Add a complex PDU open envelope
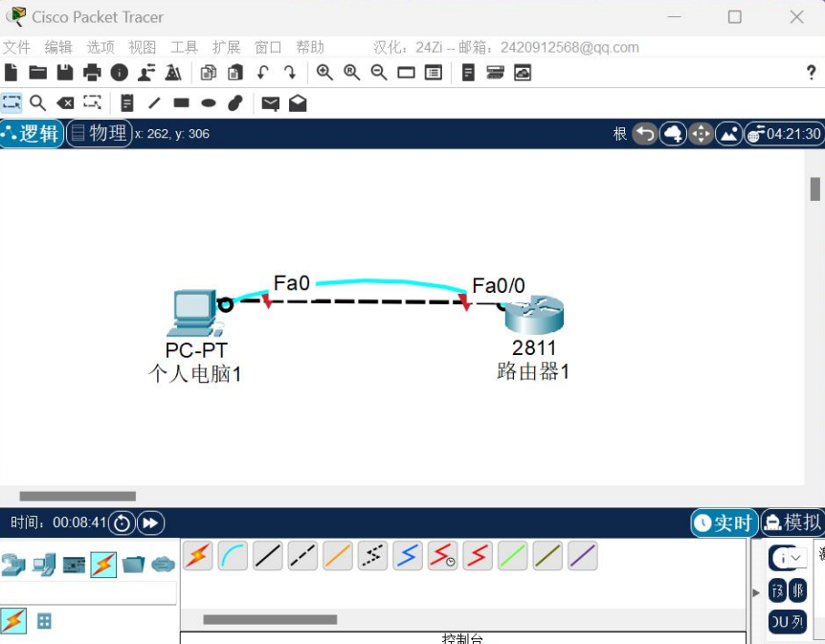This screenshot has height=644, width=825. click(298, 102)
